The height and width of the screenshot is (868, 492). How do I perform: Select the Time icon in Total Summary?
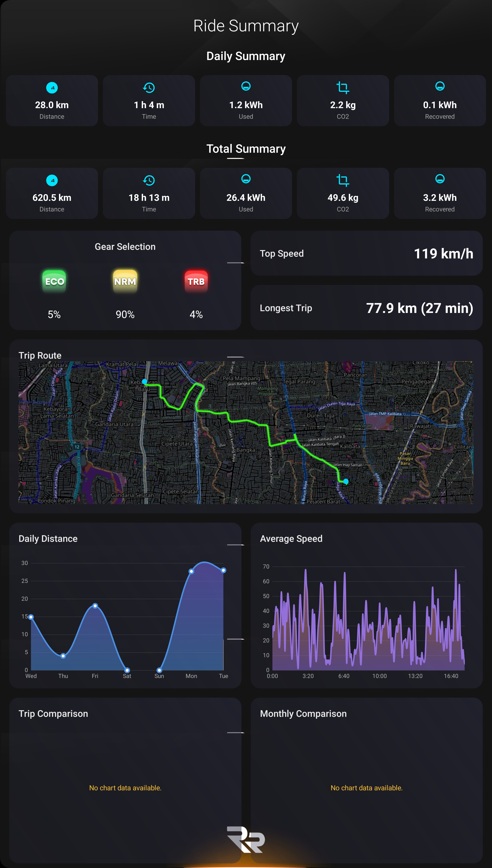tap(149, 180)
